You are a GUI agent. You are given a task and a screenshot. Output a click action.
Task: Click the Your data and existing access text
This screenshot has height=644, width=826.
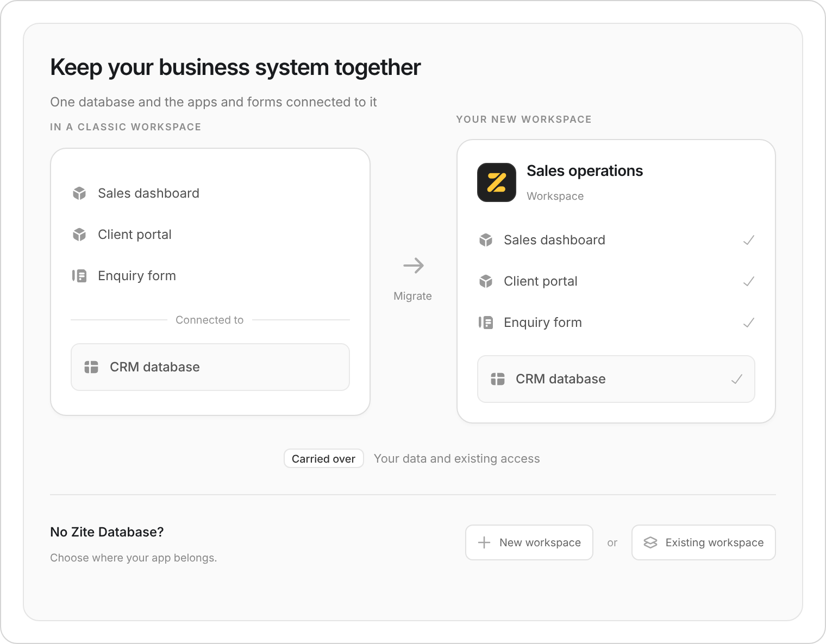tap(457, 459)
